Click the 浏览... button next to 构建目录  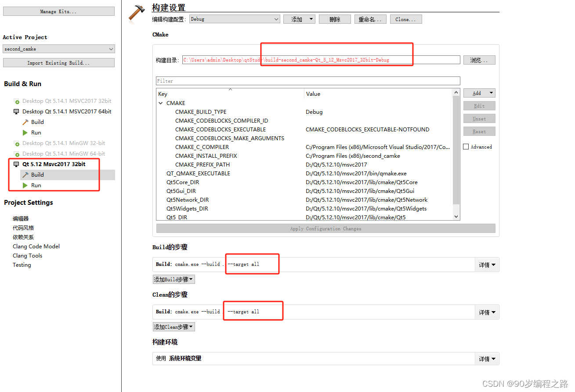pos(479,60)
